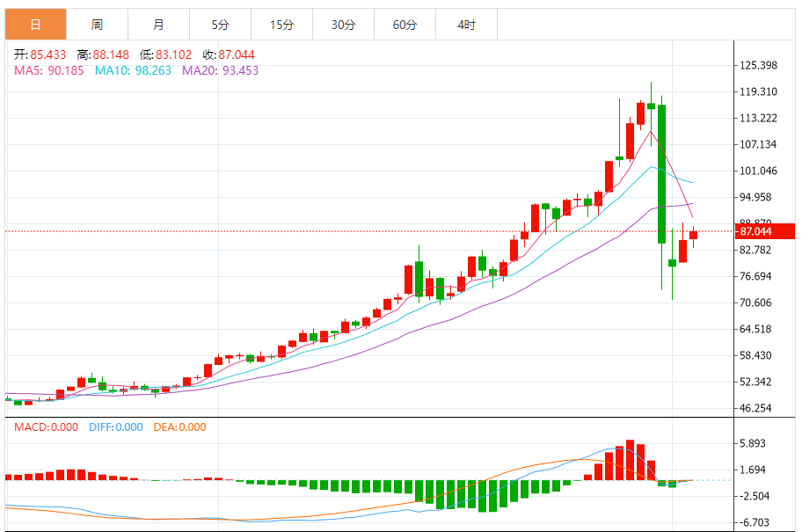Click the MA10: 98.263 indicator label

pyautogui.click(x=135, y=70)
